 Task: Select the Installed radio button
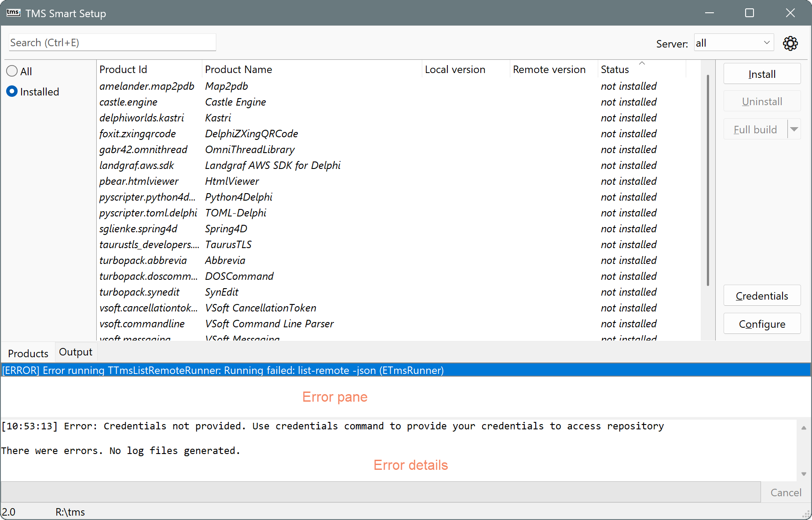point(12,92)
